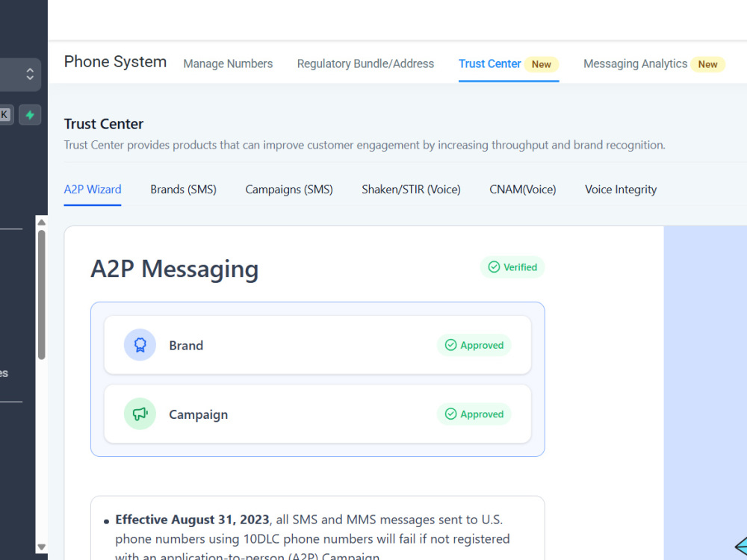Switch to Voice Integrity sub-tab

[621, 190]
